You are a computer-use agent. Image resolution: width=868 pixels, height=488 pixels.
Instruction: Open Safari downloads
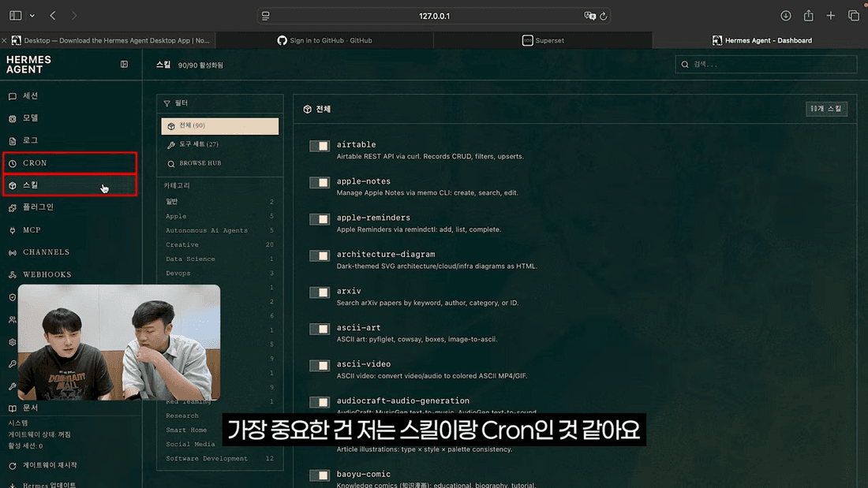pos(785,16)
